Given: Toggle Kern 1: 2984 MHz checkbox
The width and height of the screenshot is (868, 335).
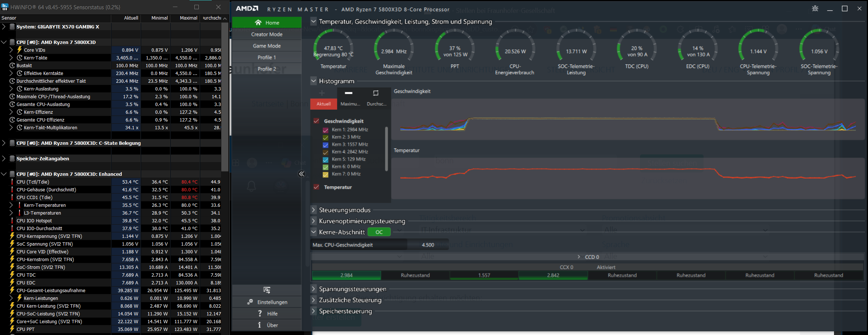Looking at the screenshot, I should pos(326,130).
